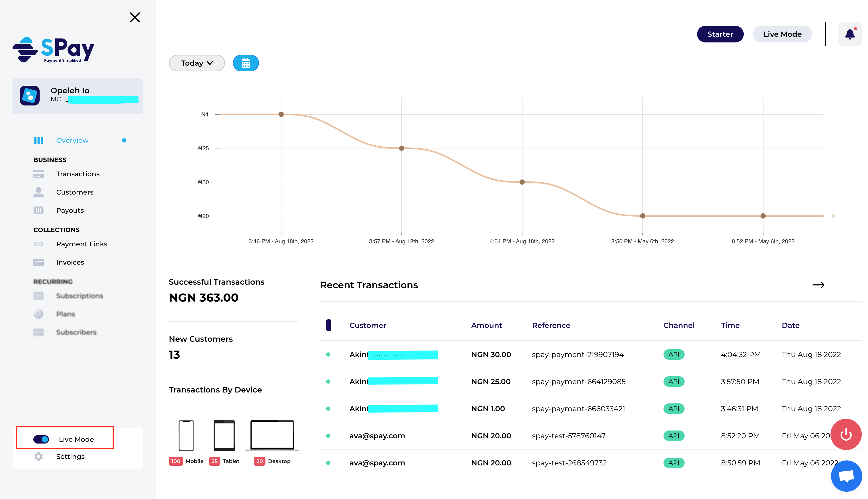Click chart point at 3:46 PM Aug 18th
The height and width of the screenshot is (499, 868).
[281, 115]
